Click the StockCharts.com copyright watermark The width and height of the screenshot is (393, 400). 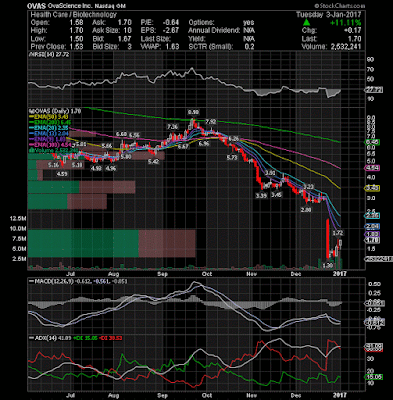click(339, 6)
